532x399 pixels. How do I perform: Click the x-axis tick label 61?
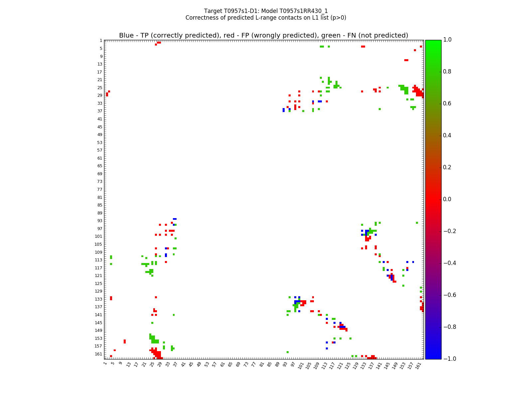coord(222,365)
